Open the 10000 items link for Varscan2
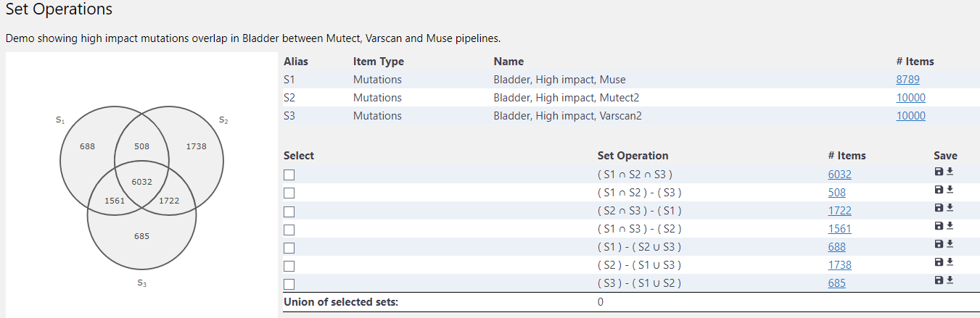 (x=910, y=116)
